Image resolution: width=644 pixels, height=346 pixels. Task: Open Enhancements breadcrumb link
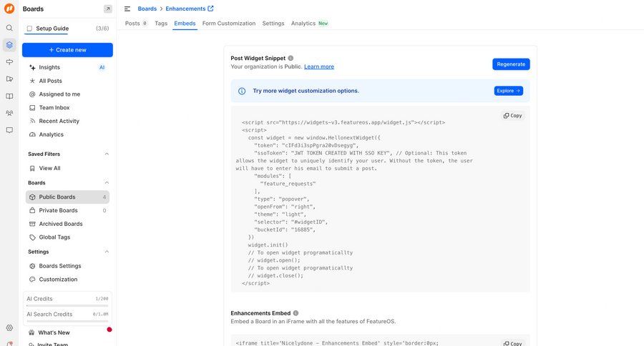185,9
